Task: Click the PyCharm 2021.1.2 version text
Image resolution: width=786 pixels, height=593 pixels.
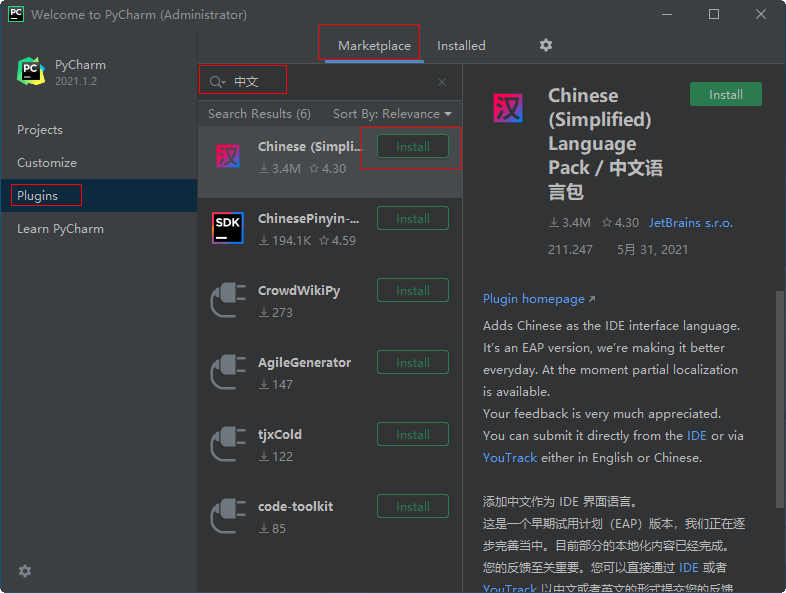Action: (76, 81)
